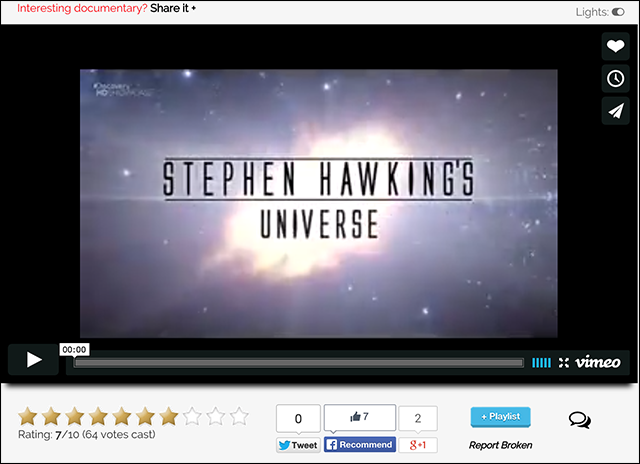Viewport: 640px width, 464px height.
Task: Set rating with the fifth star
Action: coord(122,416)
